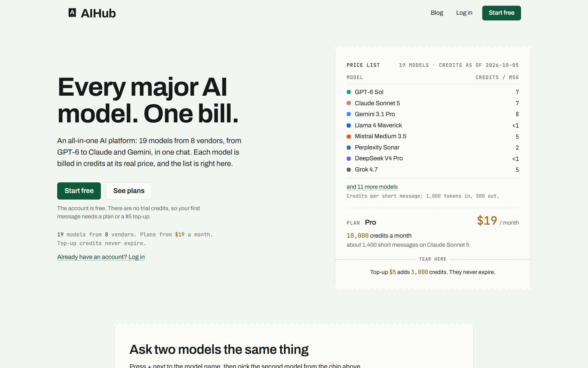Click the Top-up $5 adds 3,000 credits line
The width and height of the screenshot is (588, 368).
point(433,272)
